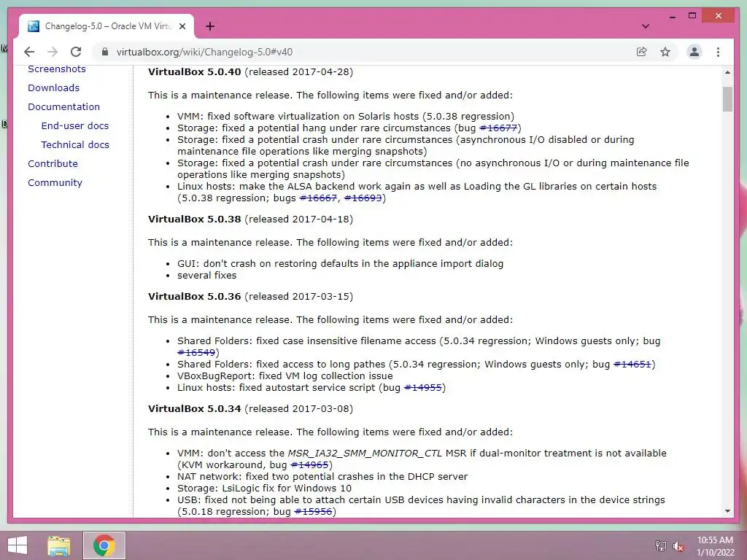
Task: Open Technical docs link
Action: tap(75, 145)
